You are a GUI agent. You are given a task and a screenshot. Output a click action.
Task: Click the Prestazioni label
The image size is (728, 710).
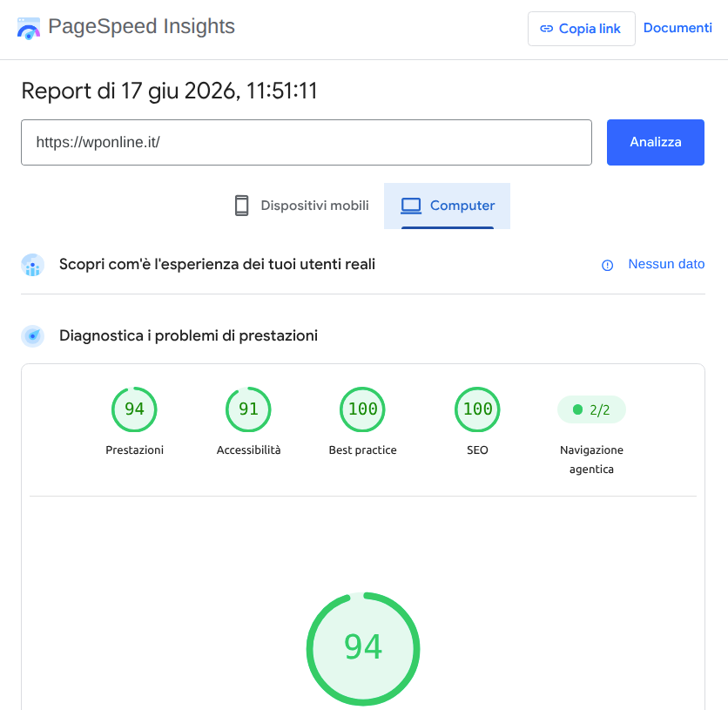pyautogui.click(x=135, y=450)
